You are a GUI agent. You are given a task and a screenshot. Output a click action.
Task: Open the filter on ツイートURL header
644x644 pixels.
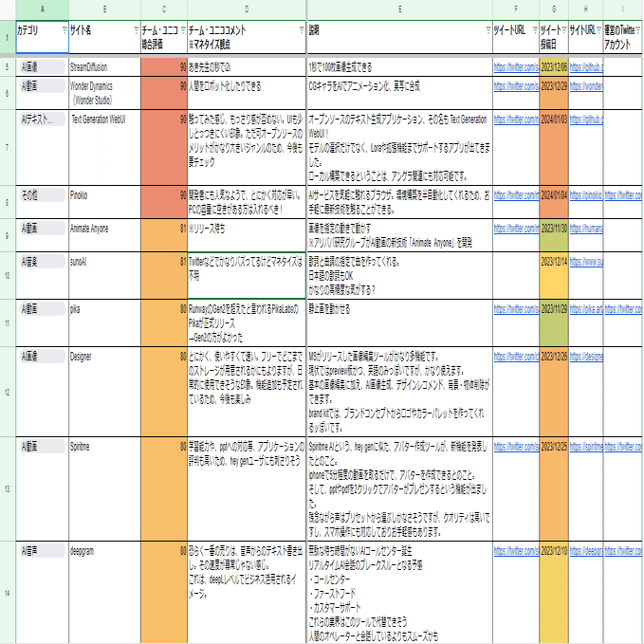pos(535,30)
